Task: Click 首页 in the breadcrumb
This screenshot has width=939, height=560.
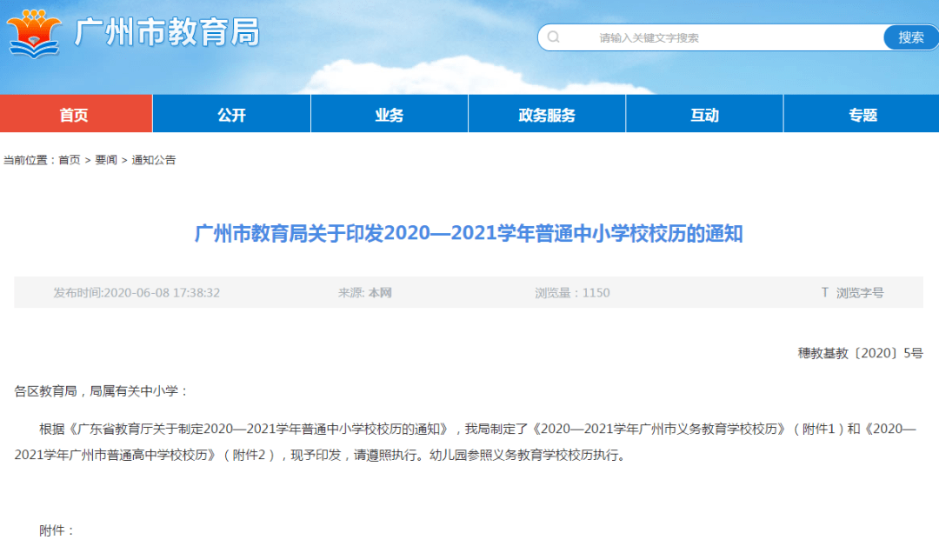Action: pos(69,160)
